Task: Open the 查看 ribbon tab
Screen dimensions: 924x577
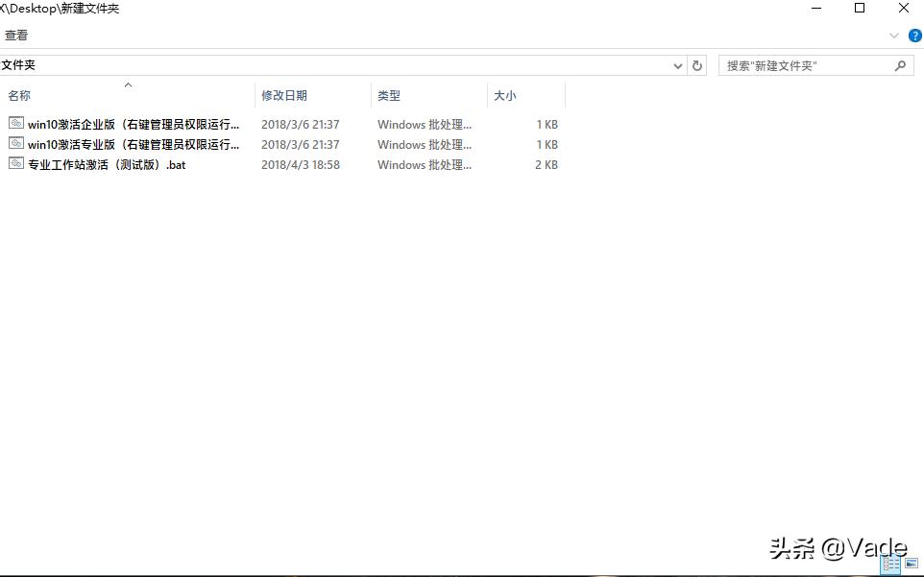Action: point(16,35)
